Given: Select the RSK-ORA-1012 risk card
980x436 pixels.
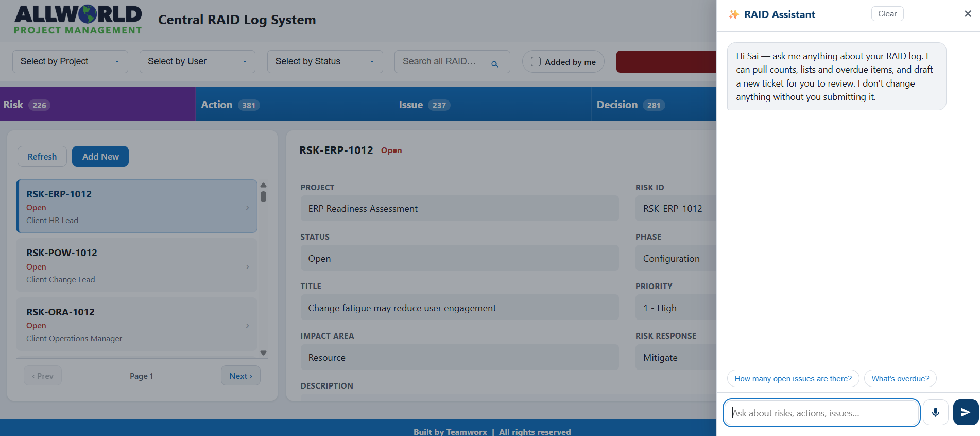Looking at the screenshot, I should 136,324.
